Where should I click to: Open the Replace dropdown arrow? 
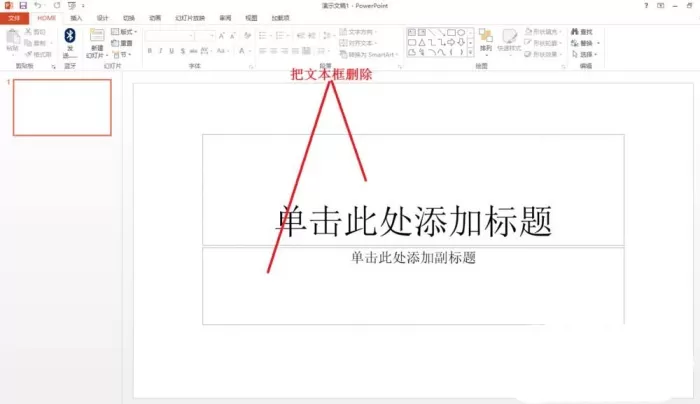tap(598, 43)
